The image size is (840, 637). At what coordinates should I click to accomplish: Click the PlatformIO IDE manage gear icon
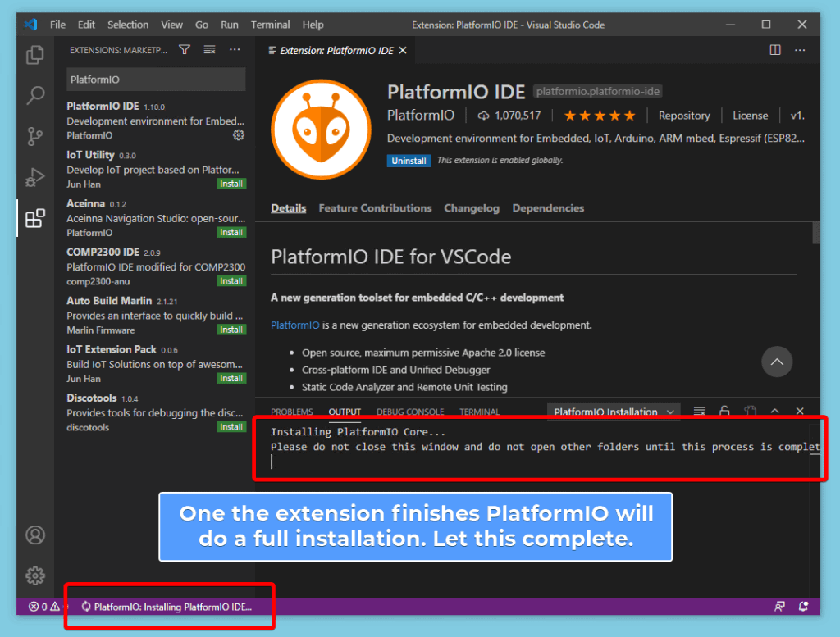click(239, 135)
